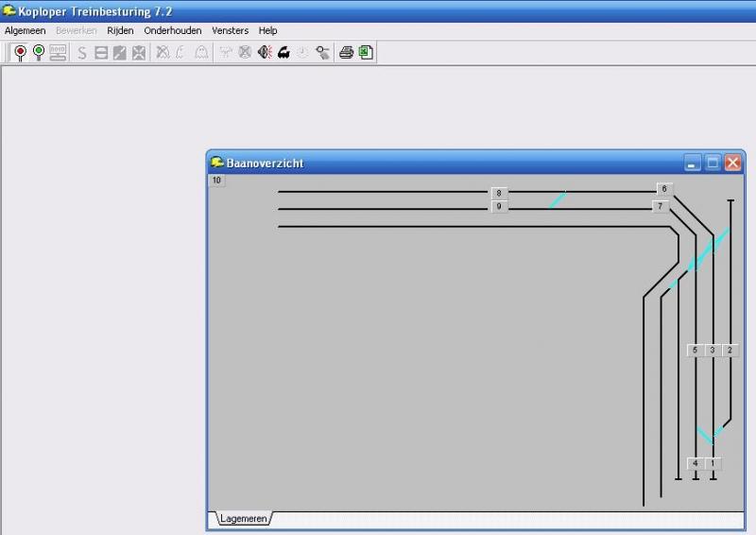Close the Baanoverzicht window
Viewport: 756px width, 535px height.
(x=733, y=164)
